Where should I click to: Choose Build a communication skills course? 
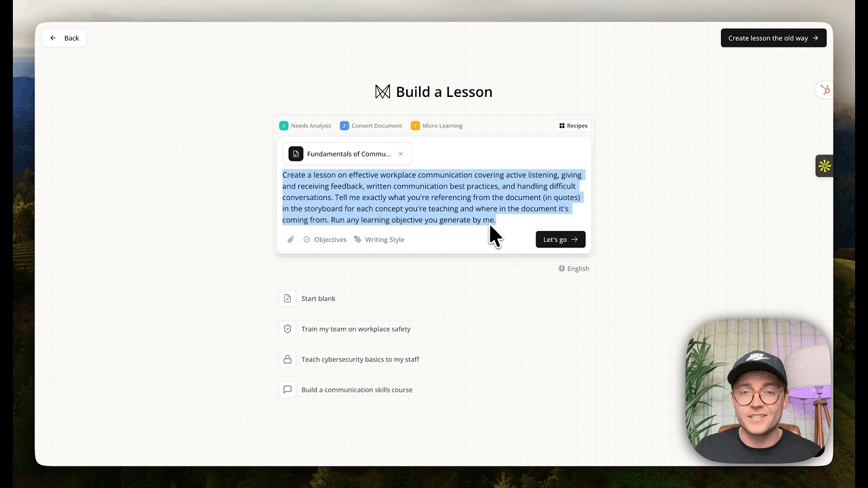click(347, 390)
